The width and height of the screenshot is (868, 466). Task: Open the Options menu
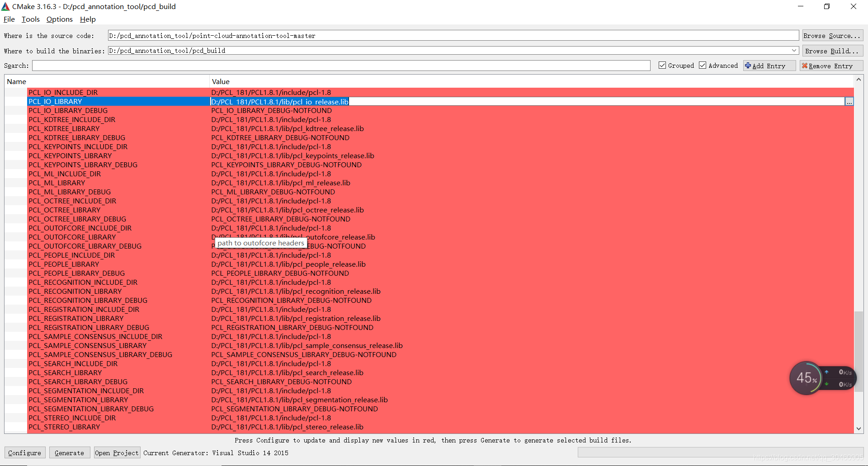coord(60,19)
